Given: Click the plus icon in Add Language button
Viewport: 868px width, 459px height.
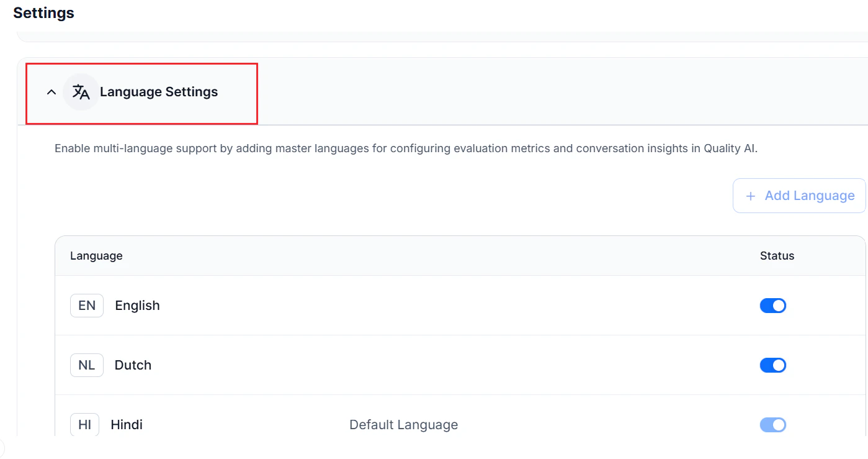Looking at the screenshot, I should point(750,195).
